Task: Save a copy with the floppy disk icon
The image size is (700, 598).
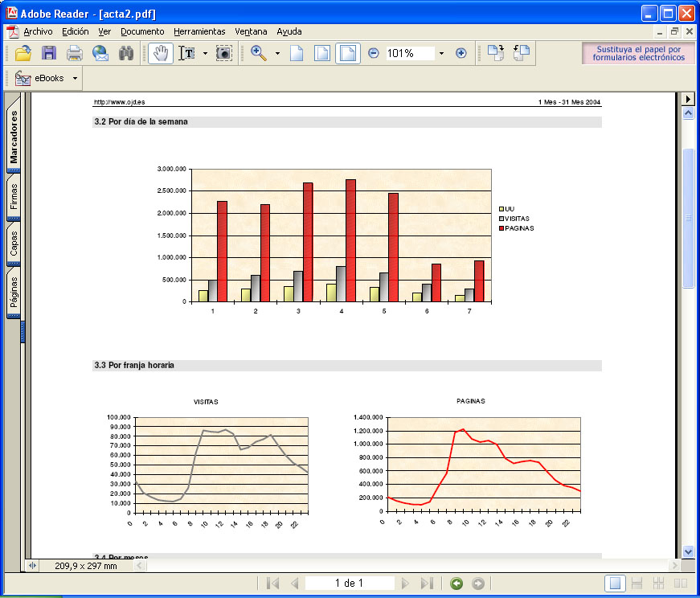Action: coord(49,53)
